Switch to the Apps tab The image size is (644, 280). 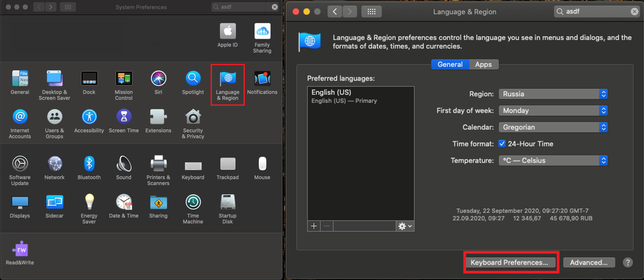483,65
